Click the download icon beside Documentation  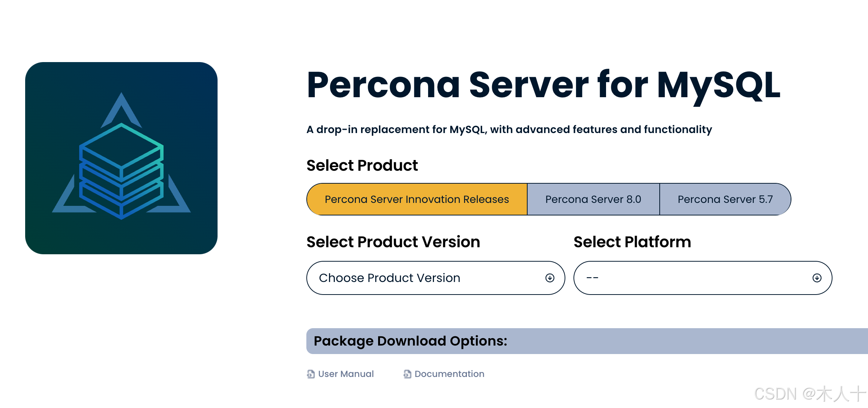click(407, 374)
